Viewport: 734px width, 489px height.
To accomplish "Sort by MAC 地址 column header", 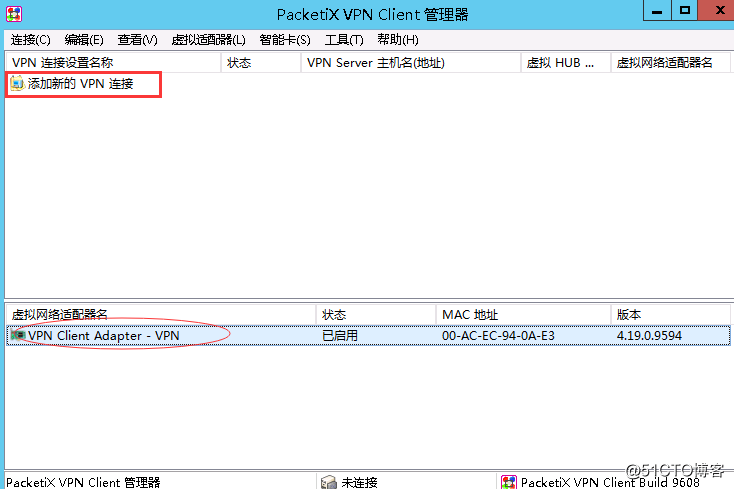I will click(523, 314).
